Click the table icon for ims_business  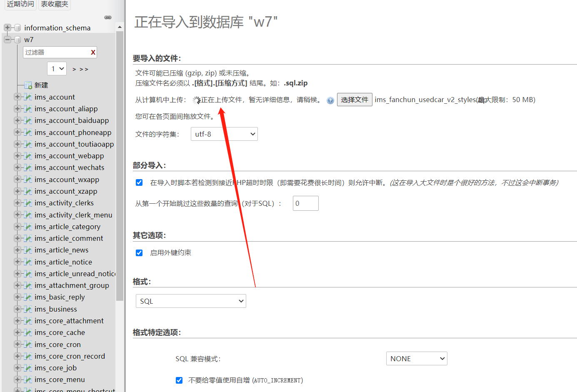coord(28,309)
